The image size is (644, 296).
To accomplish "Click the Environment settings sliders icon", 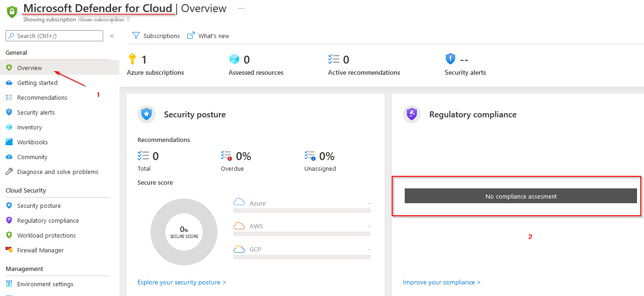I will click(x=9, y=284).
